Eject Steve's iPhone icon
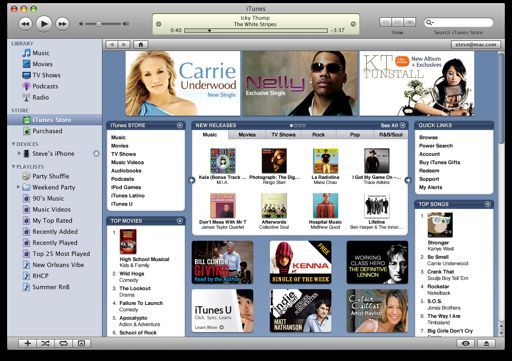Image resolution: width=512 pixels, height=361 pixels. (x=96, y=154)
